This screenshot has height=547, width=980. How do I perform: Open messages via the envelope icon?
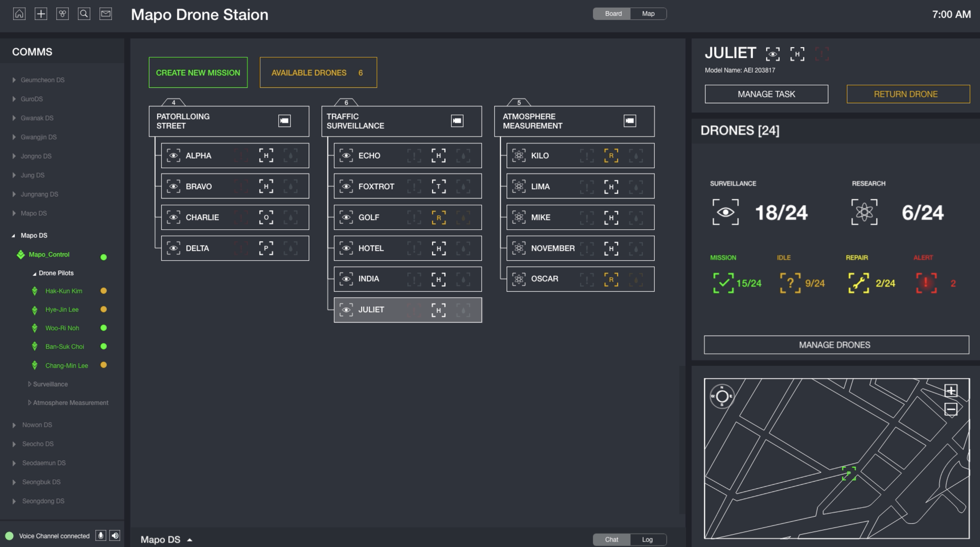click(106, 14)
